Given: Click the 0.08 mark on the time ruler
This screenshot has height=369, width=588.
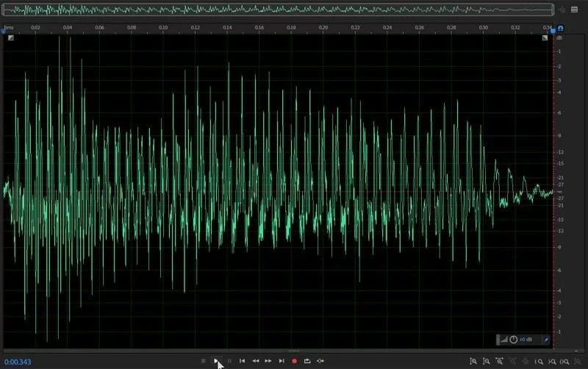Looking at the screenshot, I should [132, 27].
